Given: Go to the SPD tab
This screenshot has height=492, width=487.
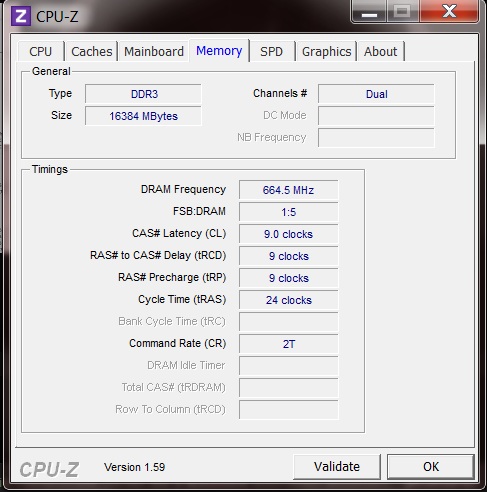Looking at the screenshot, I should click(272, 51).
